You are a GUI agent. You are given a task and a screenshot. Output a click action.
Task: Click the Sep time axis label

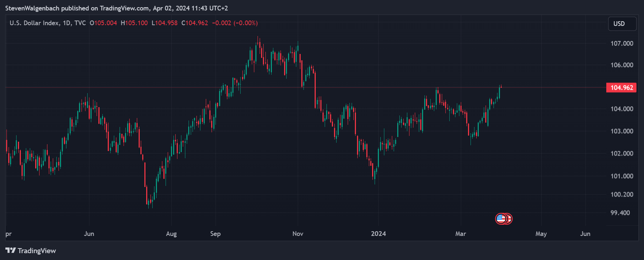click(x=216, y=234)
